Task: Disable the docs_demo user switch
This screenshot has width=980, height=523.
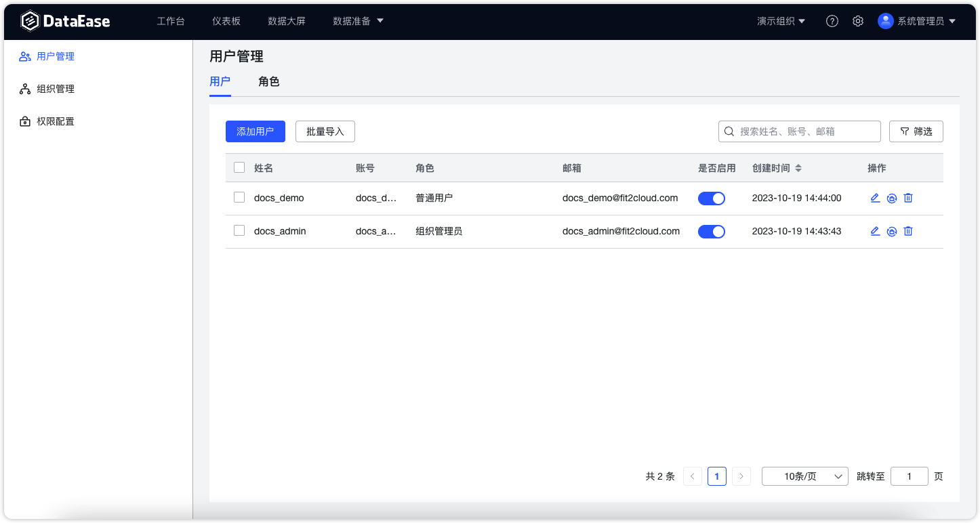Action: (x=712, y=198)
